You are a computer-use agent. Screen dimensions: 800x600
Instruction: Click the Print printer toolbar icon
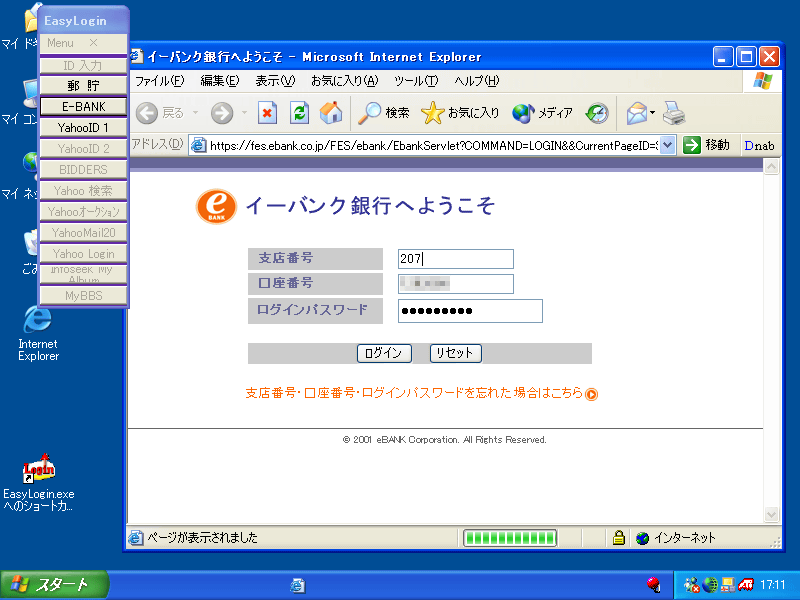point(674,113)
